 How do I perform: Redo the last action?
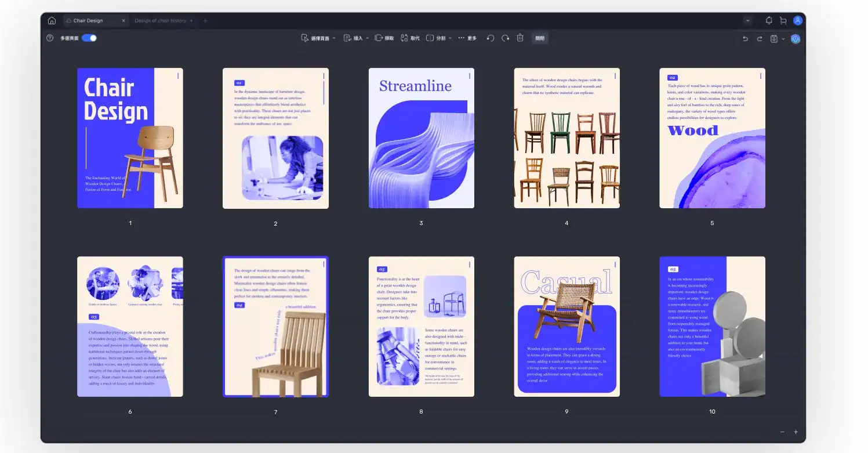760,39
